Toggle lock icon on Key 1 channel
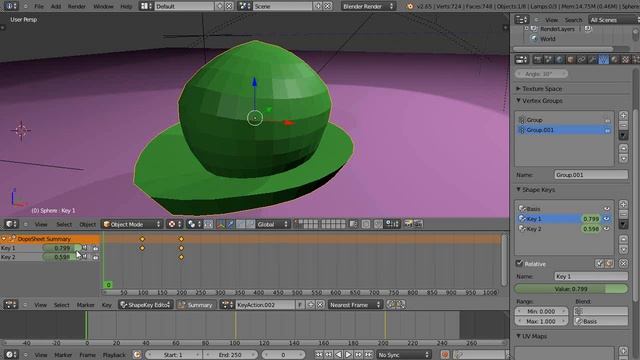This screenshot has width=640, height=360. click(x=96, y=248)
